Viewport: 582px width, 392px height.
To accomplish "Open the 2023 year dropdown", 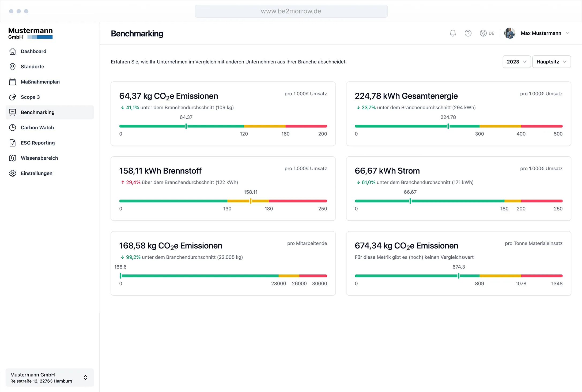I will coord(516,62).
